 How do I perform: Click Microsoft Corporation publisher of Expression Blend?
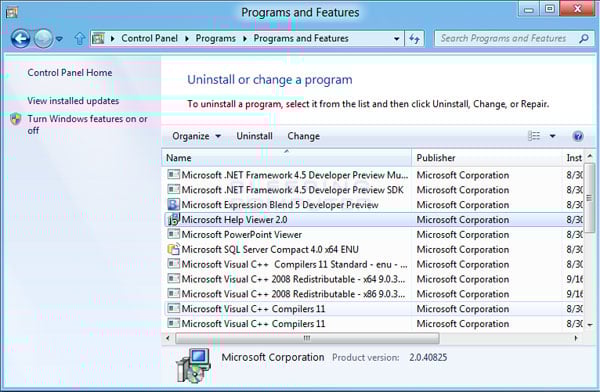[x=463, y=205]
